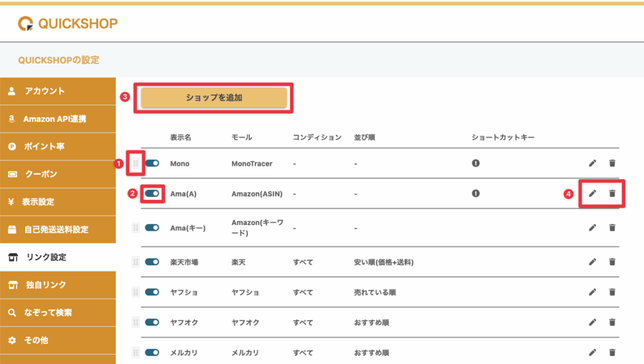Select the クーポン sidebar item
644x364 pixels.
coord(58,174)
